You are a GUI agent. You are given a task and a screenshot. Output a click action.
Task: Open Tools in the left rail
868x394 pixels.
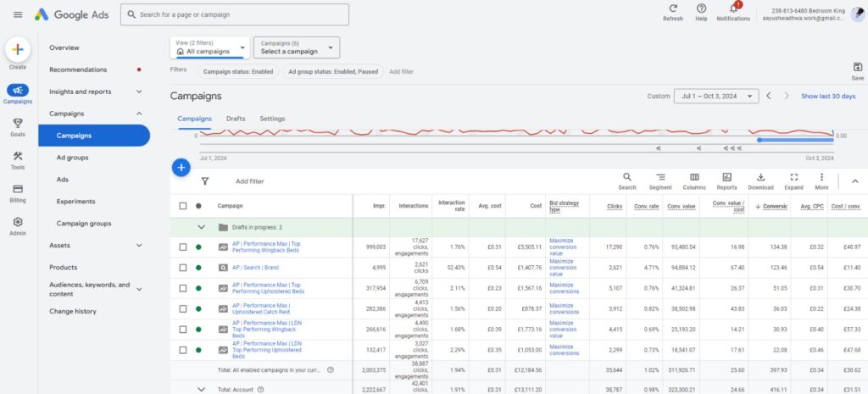pos(18,157)
